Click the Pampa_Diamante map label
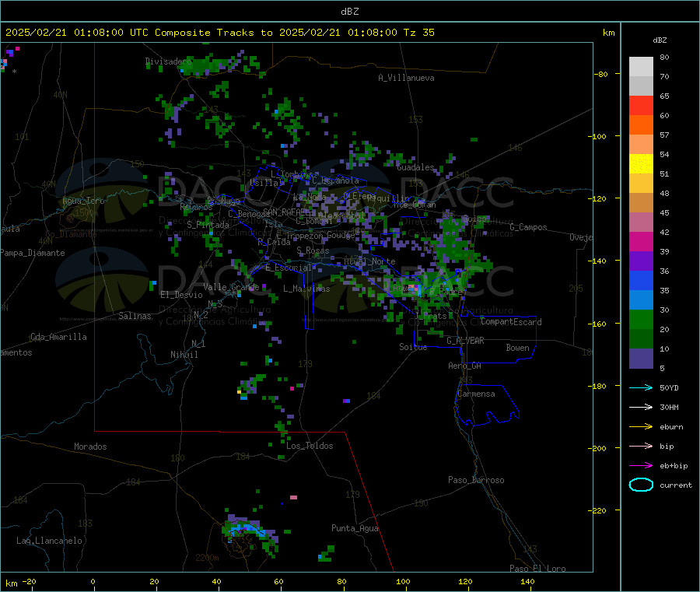 coord(33,253)
